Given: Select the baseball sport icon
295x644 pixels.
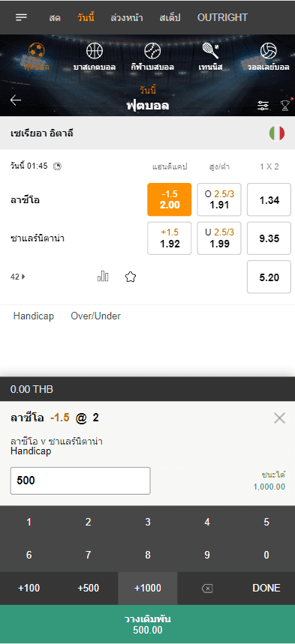Looking at the screenshot, I should click(x=152, y=51).
